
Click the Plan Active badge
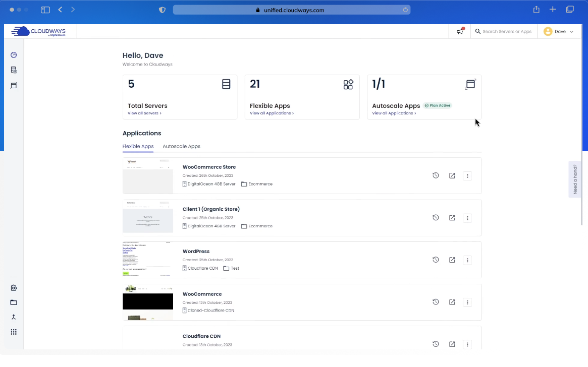point(438,105)
